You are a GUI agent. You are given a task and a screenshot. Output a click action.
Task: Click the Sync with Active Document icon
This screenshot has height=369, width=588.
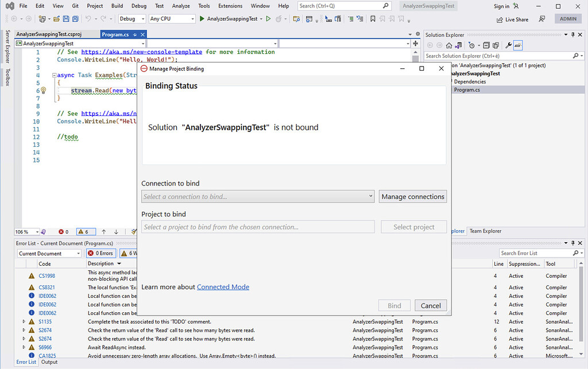[458, 45]
